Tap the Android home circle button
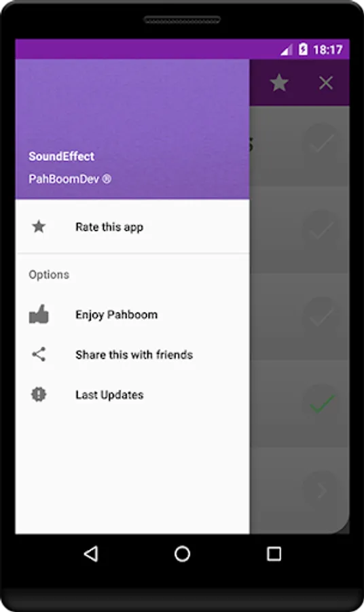This screenshot has width=364, height=612. (x=182, y=554)
